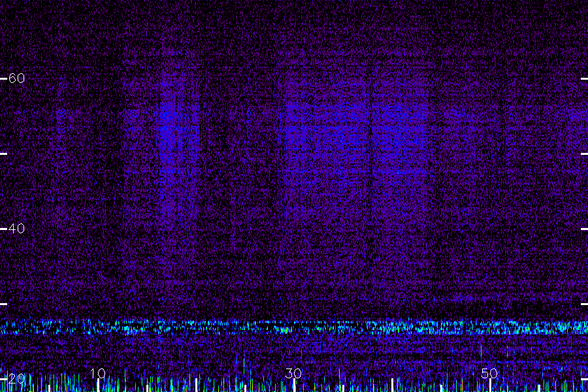Click the "50" time axis label
The width and height of the screenshot is (588, 392).
[489, 373]
